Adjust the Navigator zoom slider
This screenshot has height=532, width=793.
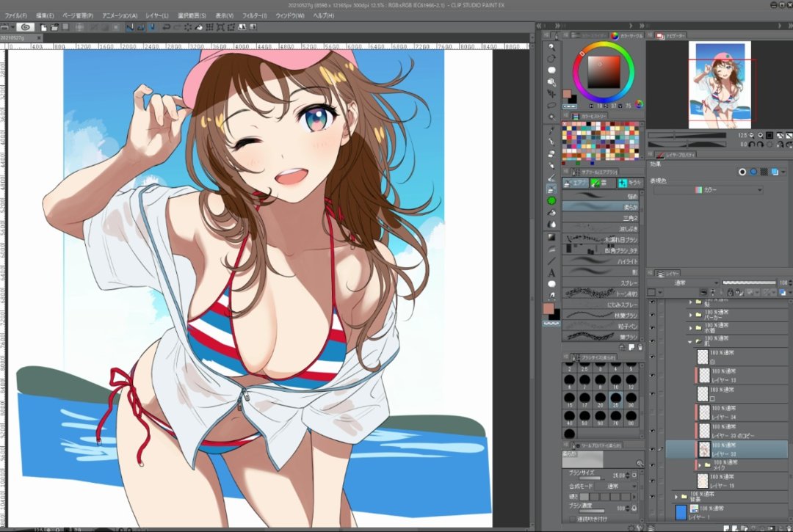(x=687, y=136)
